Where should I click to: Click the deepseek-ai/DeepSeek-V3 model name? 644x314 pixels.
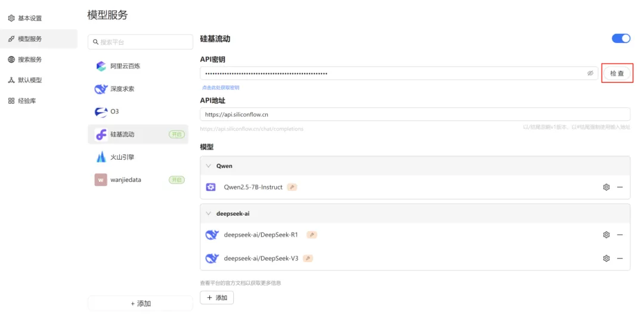point(261,258)
